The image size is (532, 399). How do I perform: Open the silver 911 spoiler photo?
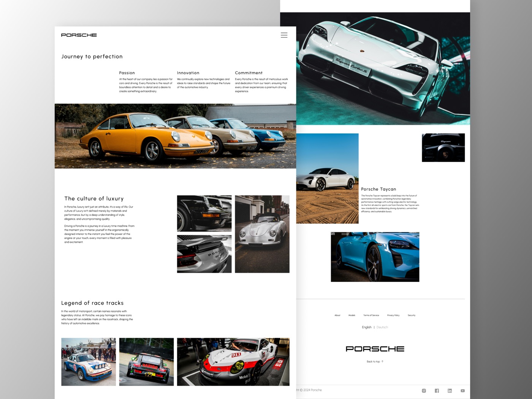(204, 254)
